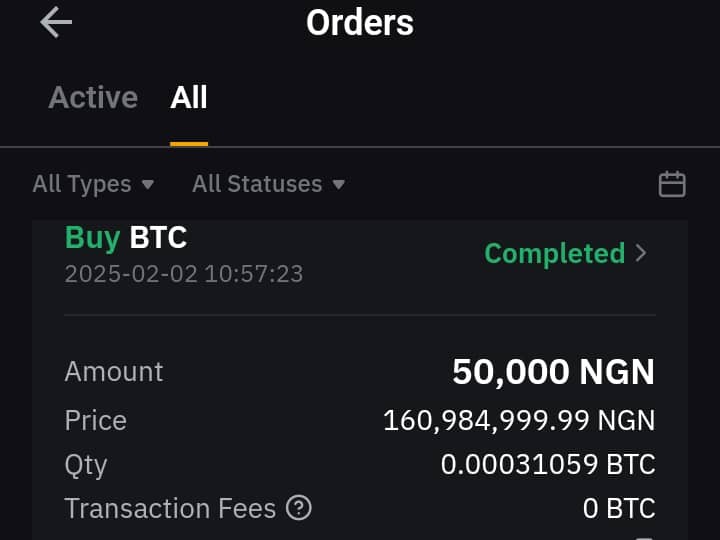720x540 pixels.
Task: Click the Transaction Fees label
Action: [170, 508]
